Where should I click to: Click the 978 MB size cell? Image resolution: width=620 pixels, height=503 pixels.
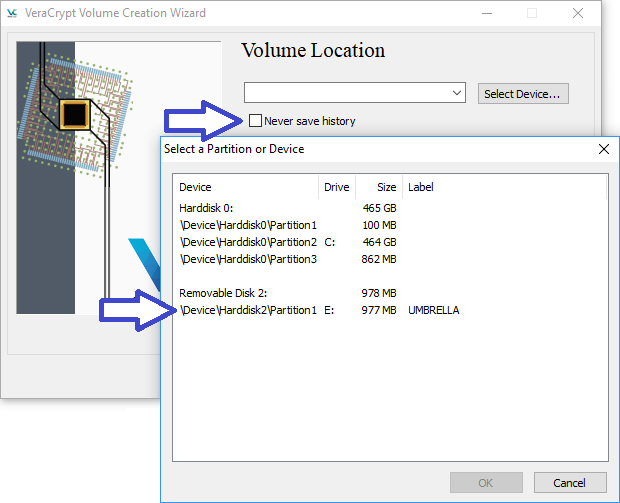[379, 293]
